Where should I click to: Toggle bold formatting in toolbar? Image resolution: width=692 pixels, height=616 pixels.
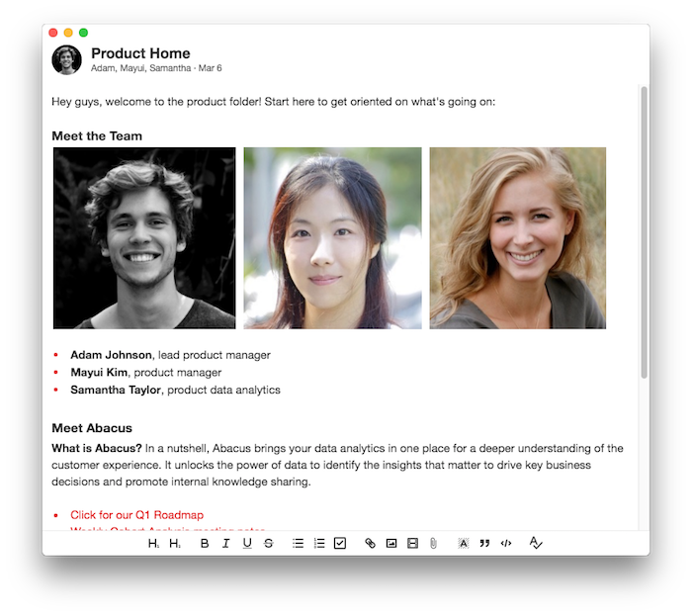pyautogui.click(x=205, y=543)
